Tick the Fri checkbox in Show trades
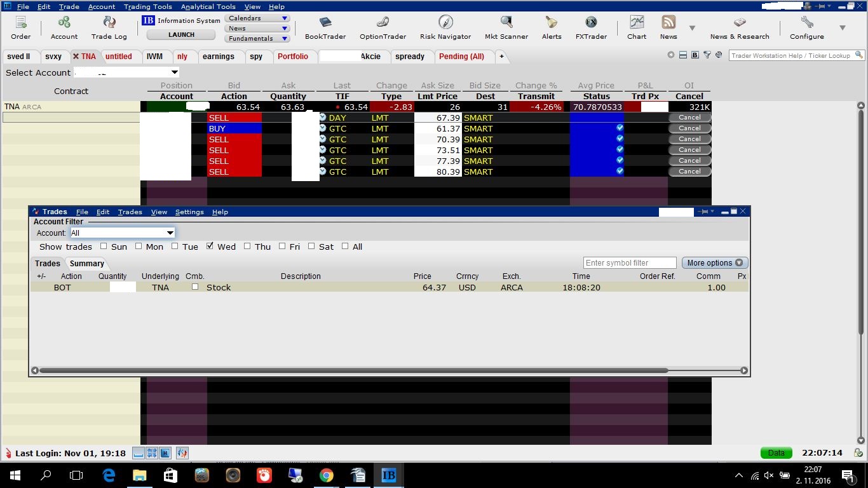Screen dimensions: 868x488 click(x=282, y=246)
